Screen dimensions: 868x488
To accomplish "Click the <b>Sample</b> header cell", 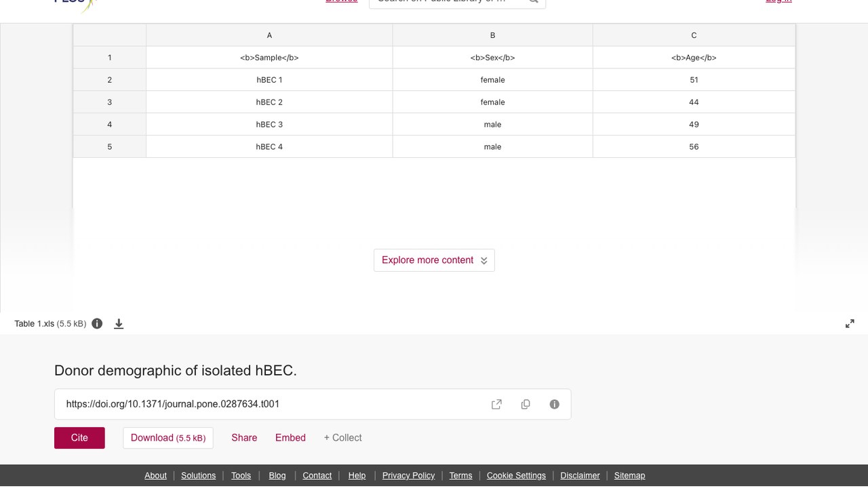I will [269, 58].
